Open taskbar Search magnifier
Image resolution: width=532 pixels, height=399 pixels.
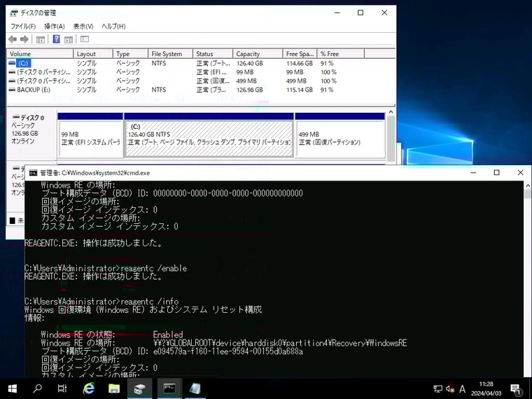37,388
